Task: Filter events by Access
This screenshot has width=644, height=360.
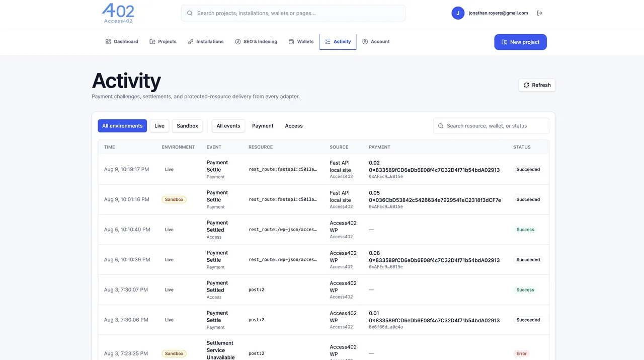Action: [x=294, y=126]
